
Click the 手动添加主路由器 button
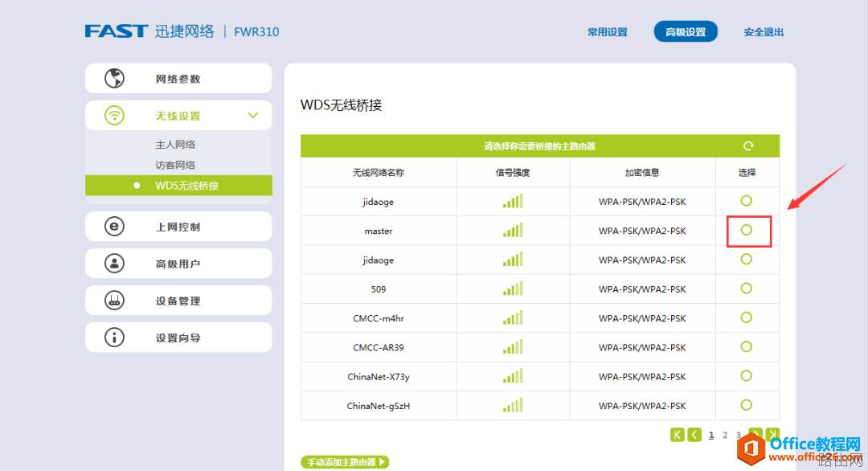(345, 462)
